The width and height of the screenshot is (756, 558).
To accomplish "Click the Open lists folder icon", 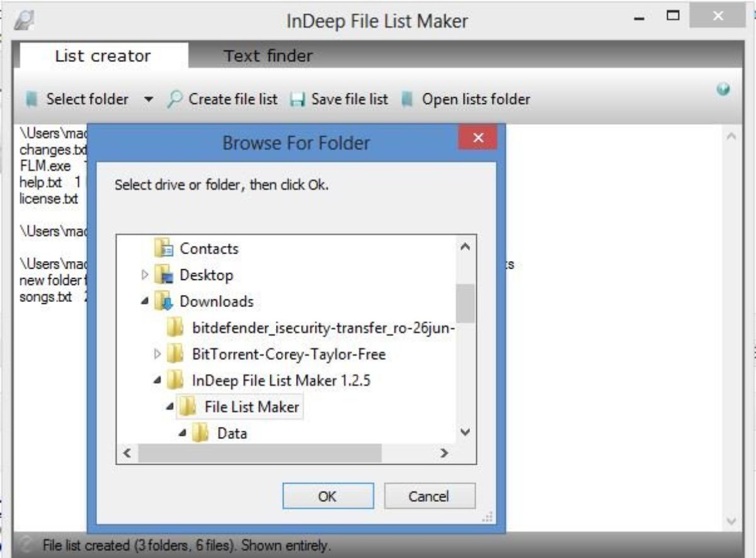I will pyautogui.click(x=408, y=100).
